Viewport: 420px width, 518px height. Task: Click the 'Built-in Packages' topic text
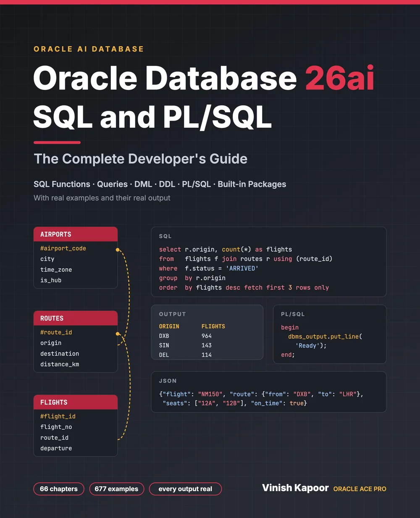tap(252, 184)
